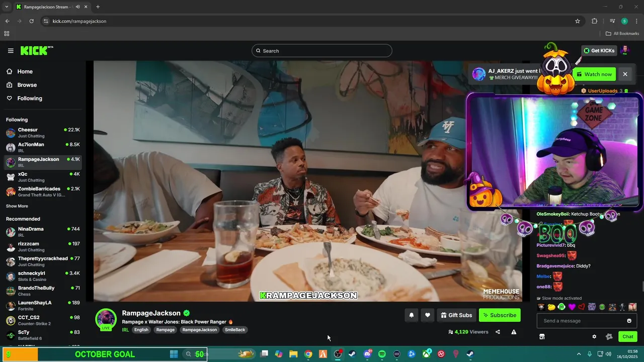This screenshot has height=362, width=644.
Task: Open the CCT_CS2 channel
Action: [43, 320]
